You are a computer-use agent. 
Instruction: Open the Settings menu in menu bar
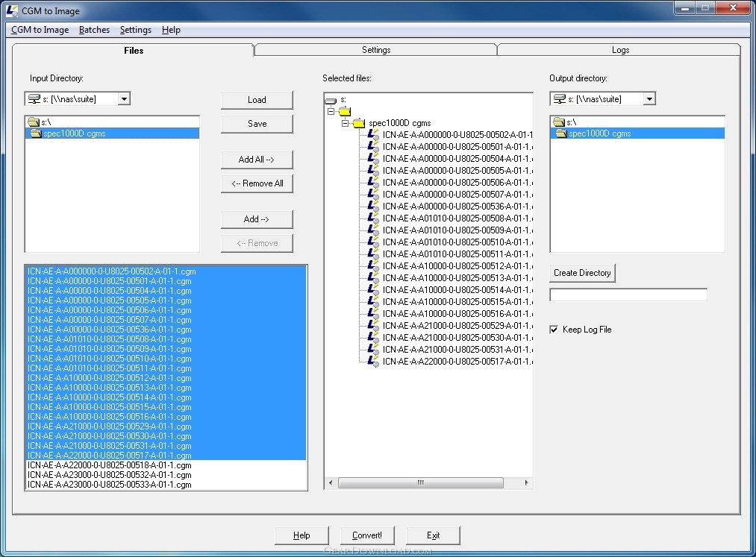click(136, 30)
